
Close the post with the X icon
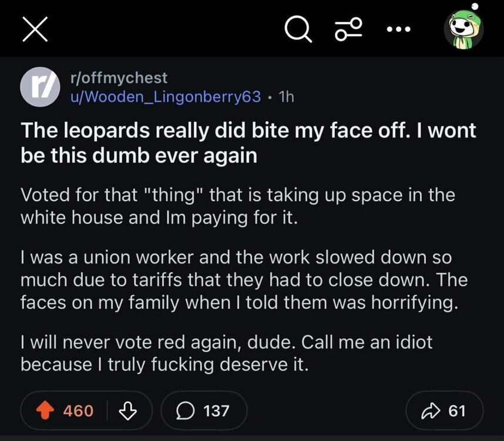[34, 29]
